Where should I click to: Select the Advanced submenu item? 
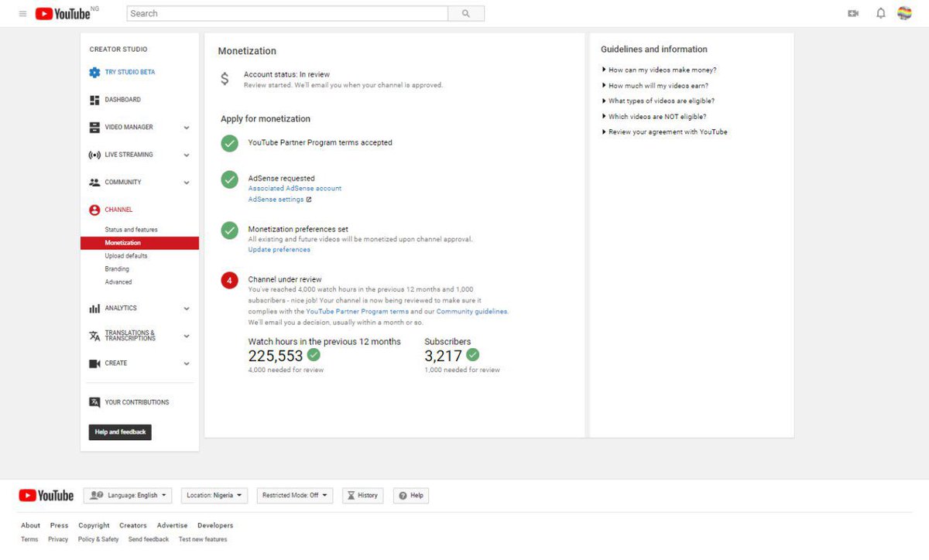click(x=118, y=282)
